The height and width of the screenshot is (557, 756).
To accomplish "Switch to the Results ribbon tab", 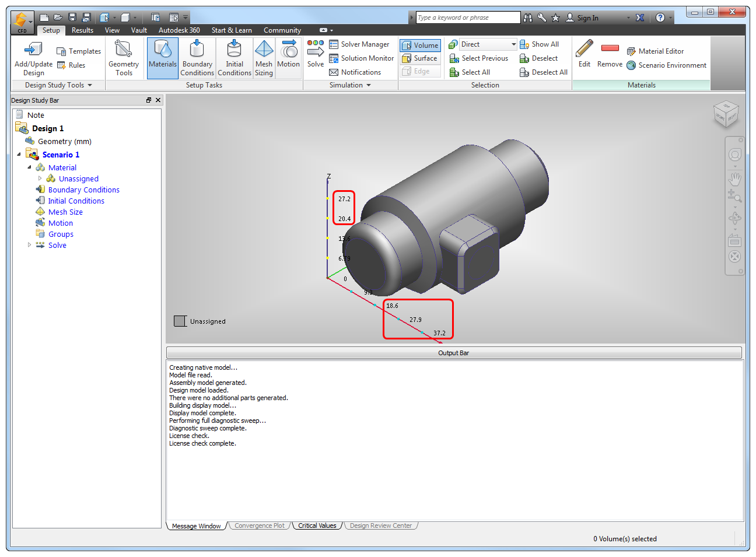I will pos(82,30).
